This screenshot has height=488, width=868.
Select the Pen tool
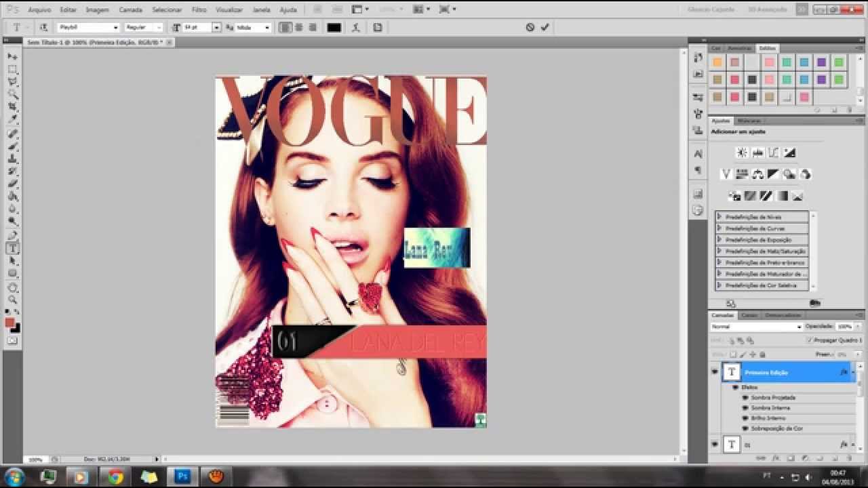pyautogui.click(x=12, y=236)
